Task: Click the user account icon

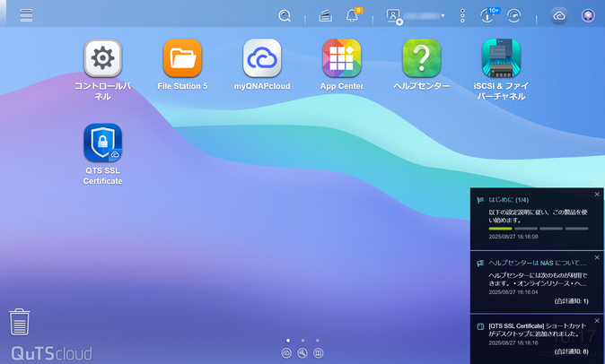Action: coord(393,16)
